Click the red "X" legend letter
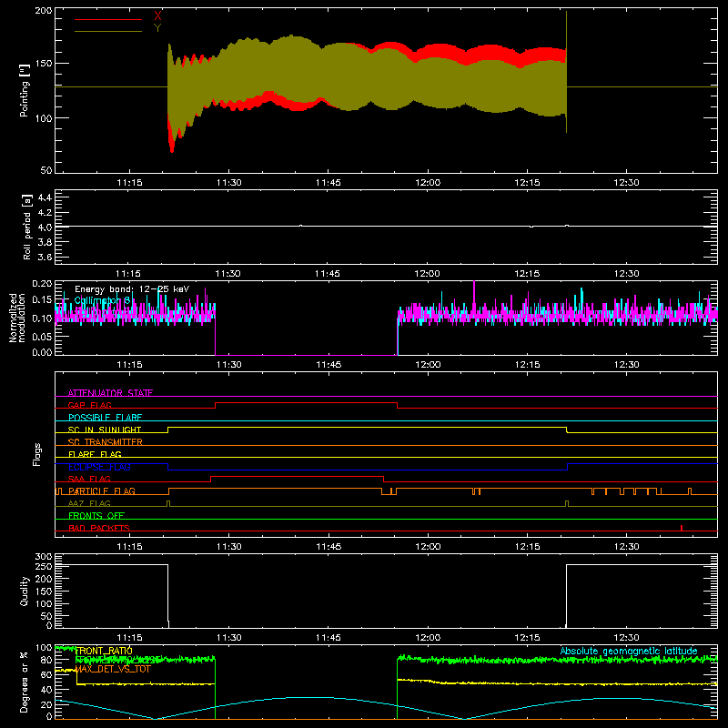The height and width of the screenshot is (728, 728). [x=157, y=16]
